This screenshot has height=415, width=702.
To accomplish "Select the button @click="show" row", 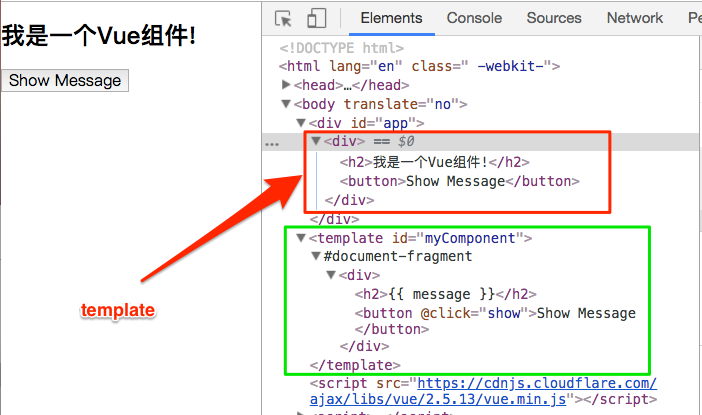I will (495, 321).
